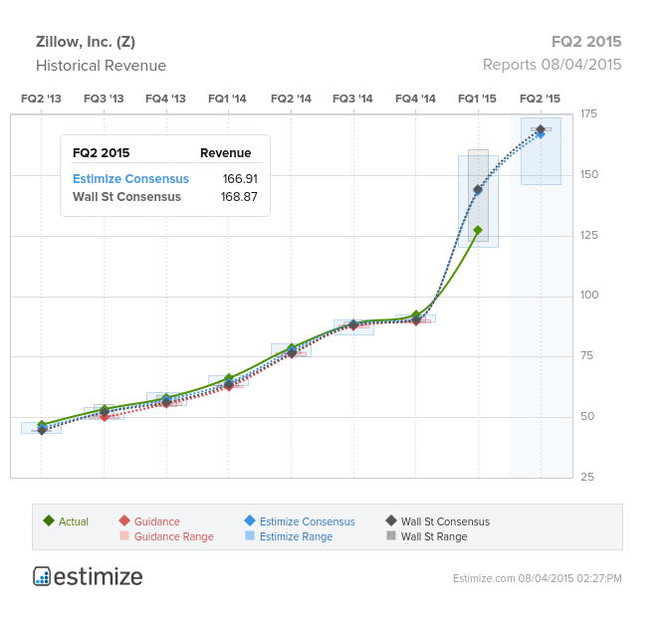Click the FQ2 2015 heading at top right
Image resolution: width=672 pixels, height=617 pixels.
point(586,42)
